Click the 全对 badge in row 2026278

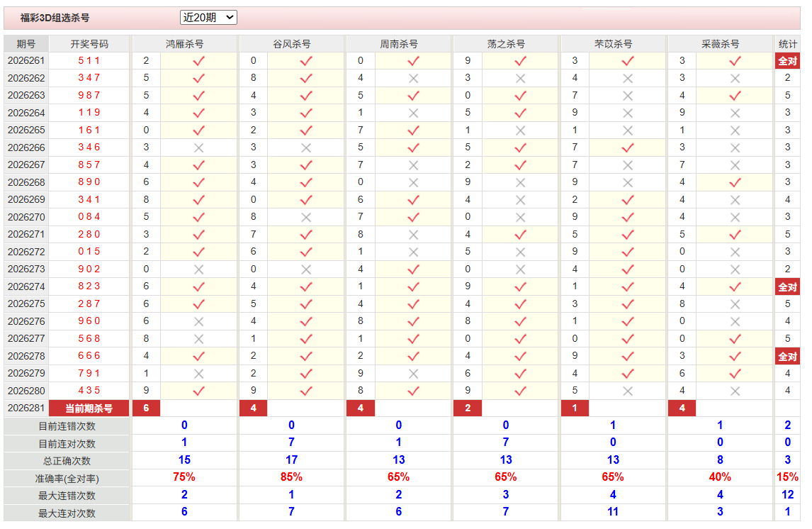788,357
